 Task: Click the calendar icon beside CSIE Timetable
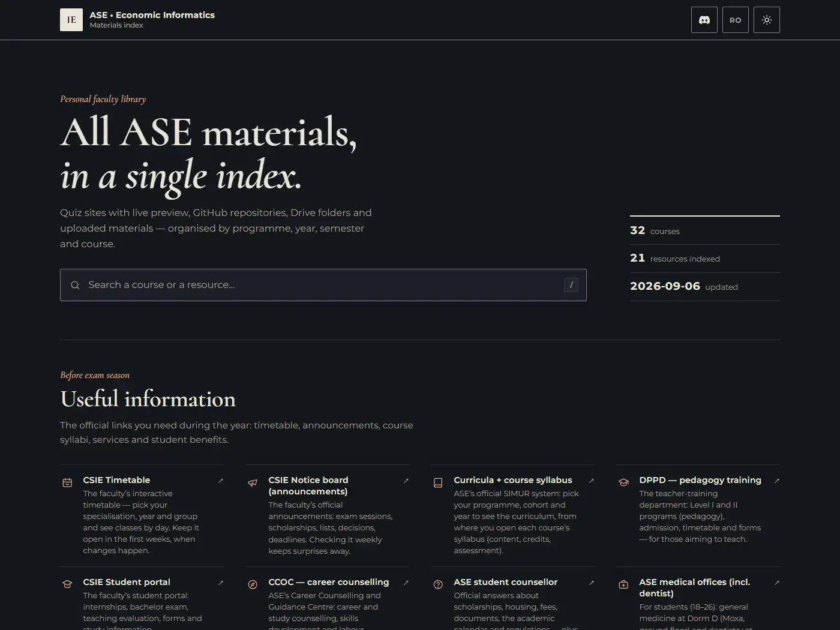(x=67, y=482)
